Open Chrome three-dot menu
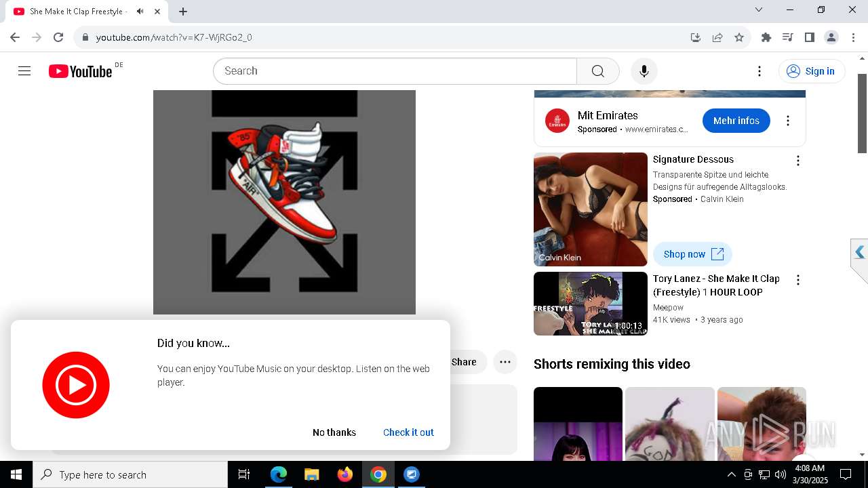 click(853, 37)
